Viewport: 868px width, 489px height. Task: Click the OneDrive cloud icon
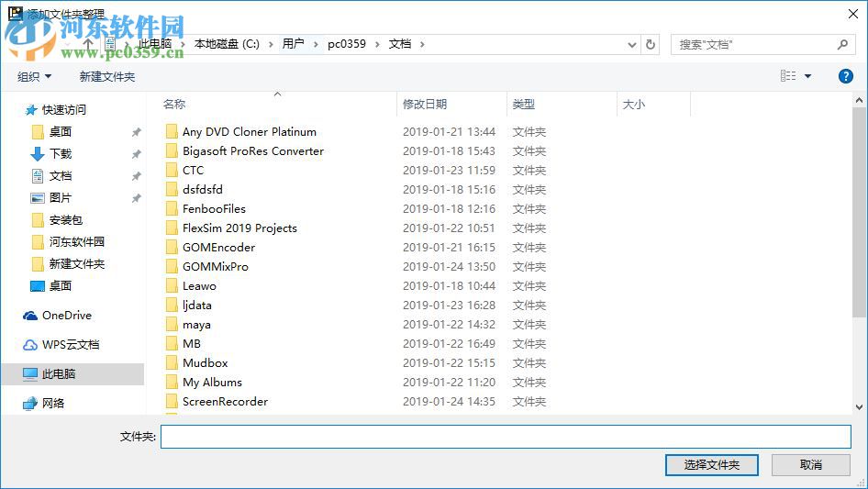coord(30,316)
